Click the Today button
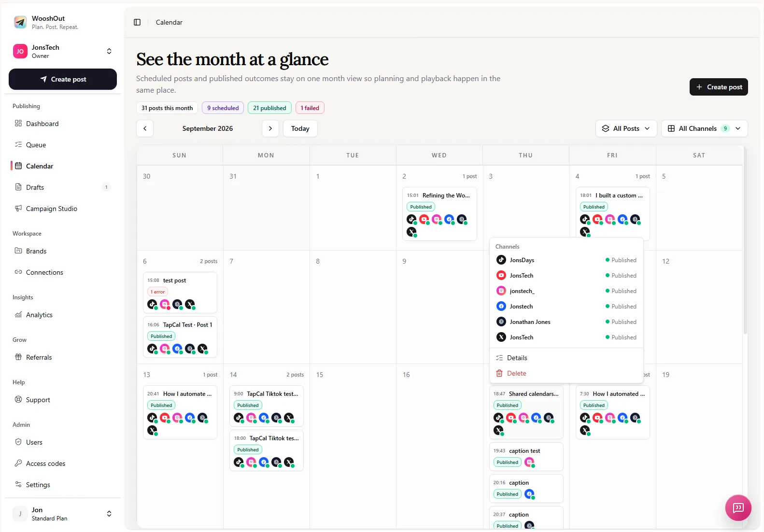 click(300, 128)
